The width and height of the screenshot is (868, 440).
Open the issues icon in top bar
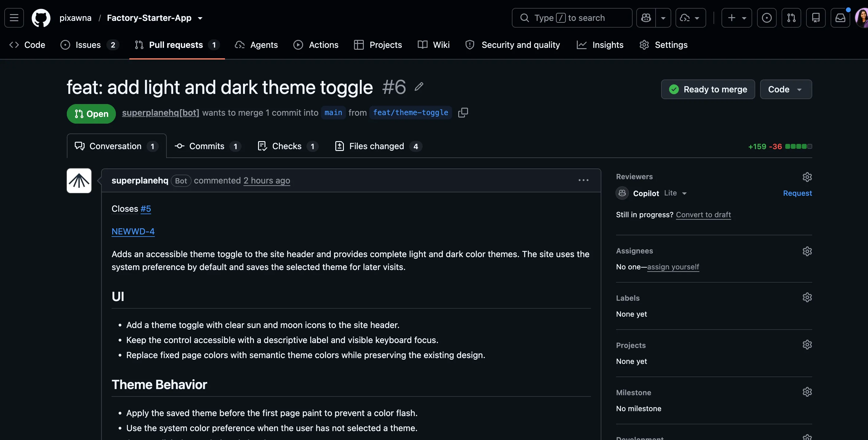click(x=767, y=18)
